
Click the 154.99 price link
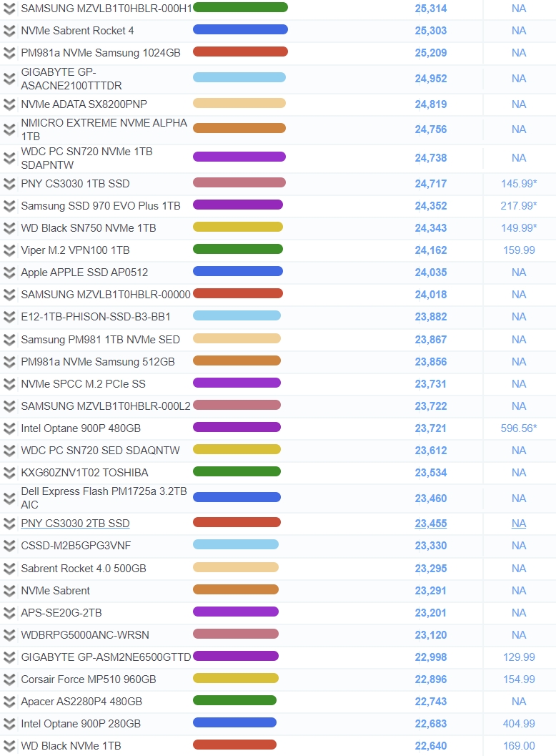(x=519, y=679)
